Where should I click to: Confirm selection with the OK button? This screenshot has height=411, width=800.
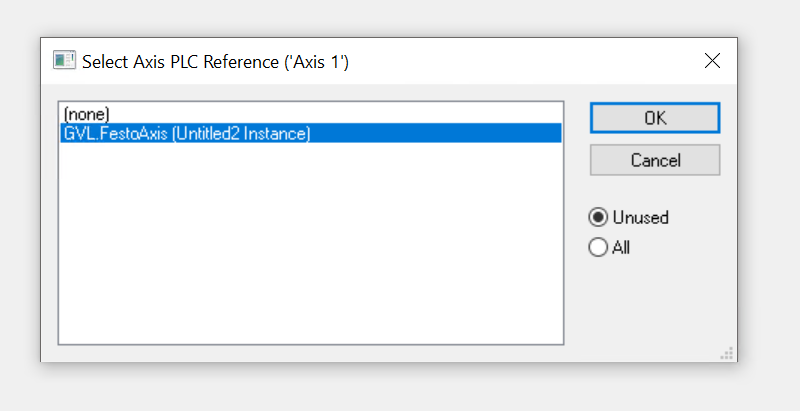tap(655, 118)
